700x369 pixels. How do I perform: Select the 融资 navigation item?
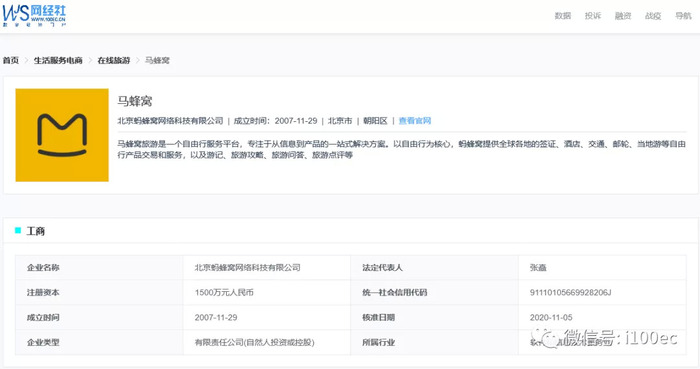623,16
